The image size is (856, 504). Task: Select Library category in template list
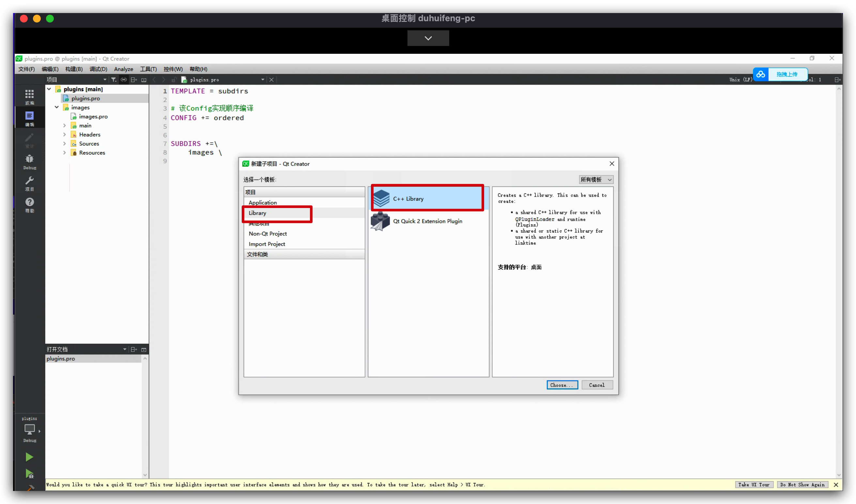[304, 213]
